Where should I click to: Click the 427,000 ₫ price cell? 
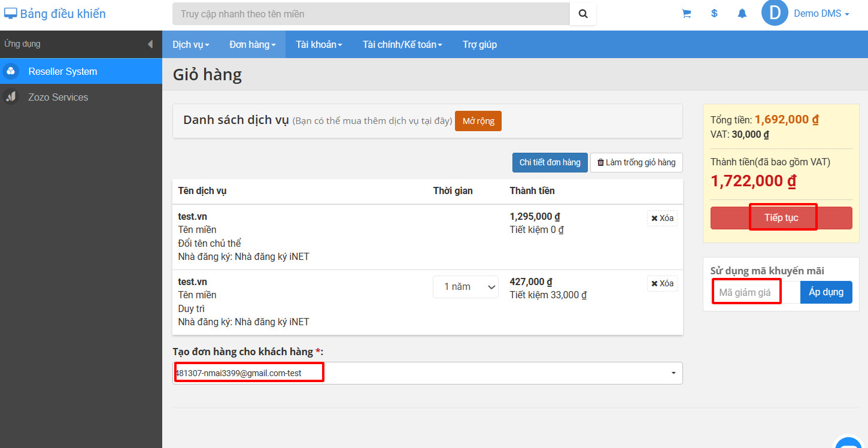pos(531,282)
